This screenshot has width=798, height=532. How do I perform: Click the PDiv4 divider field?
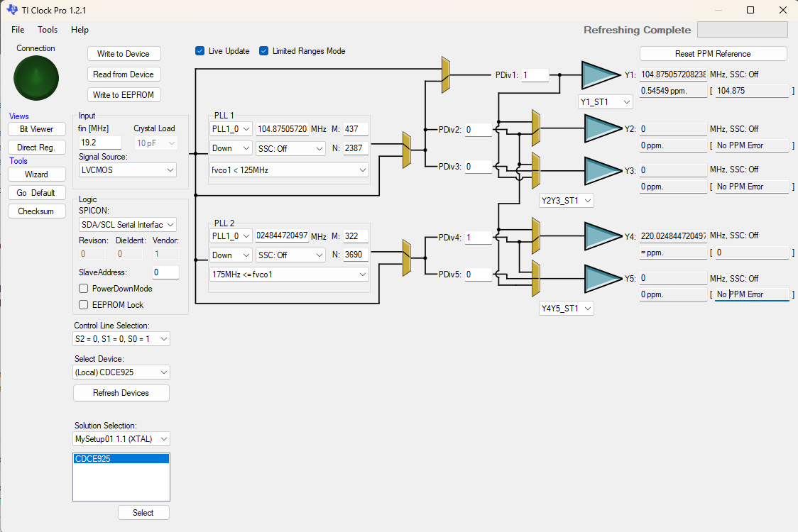478,238
